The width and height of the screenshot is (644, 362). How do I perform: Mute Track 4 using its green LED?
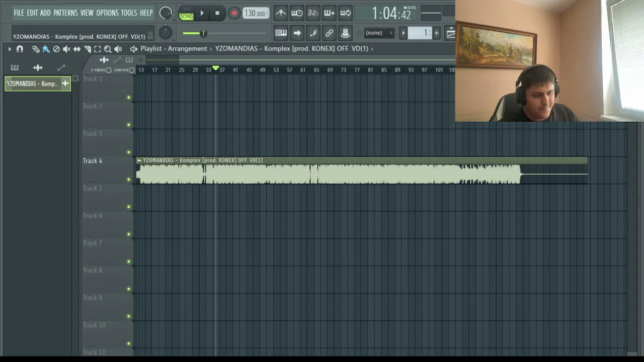click(x=129, y=179)
